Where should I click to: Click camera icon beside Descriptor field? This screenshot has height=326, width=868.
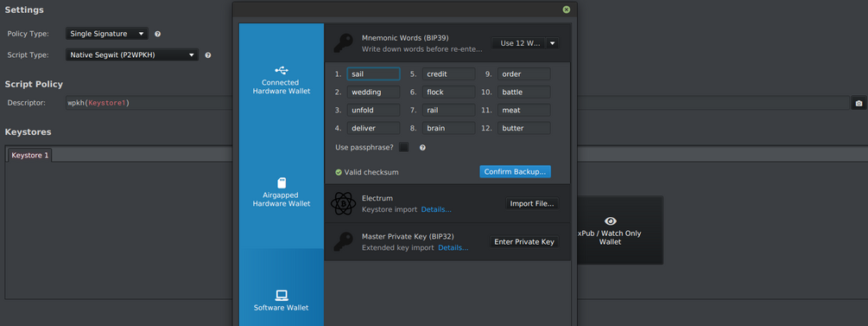click(x=858, y=103)
